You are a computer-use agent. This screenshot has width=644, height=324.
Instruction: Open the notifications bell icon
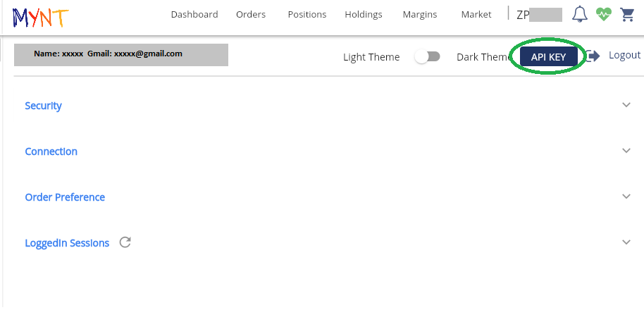click(x=579, y=14)
